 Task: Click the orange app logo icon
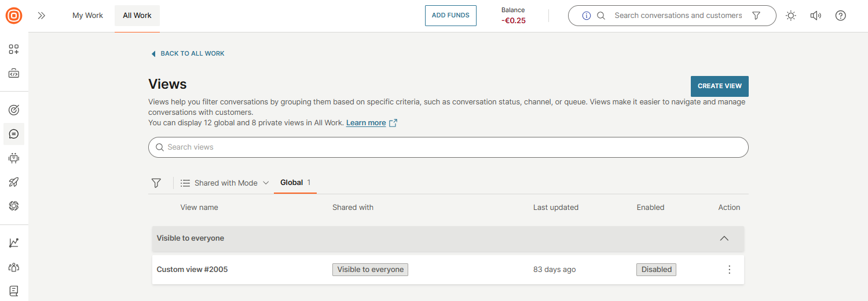click(x=14, y=16)
